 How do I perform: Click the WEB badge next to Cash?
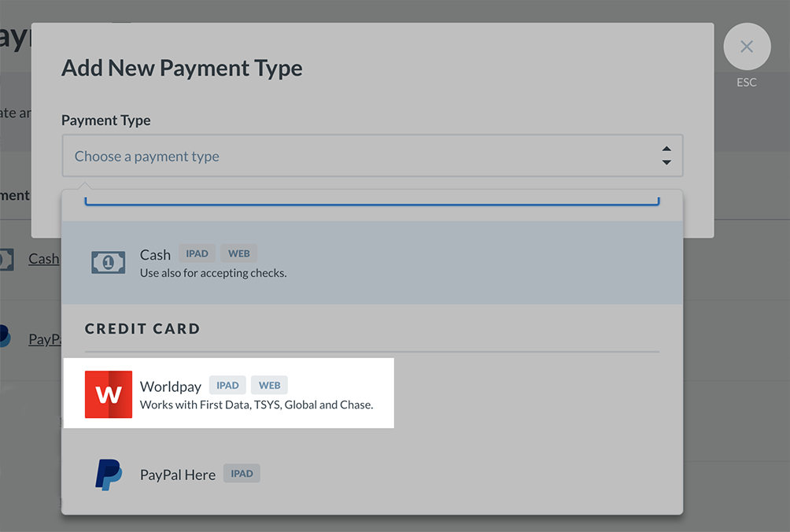pyautogui.click(x=238, y=253)
